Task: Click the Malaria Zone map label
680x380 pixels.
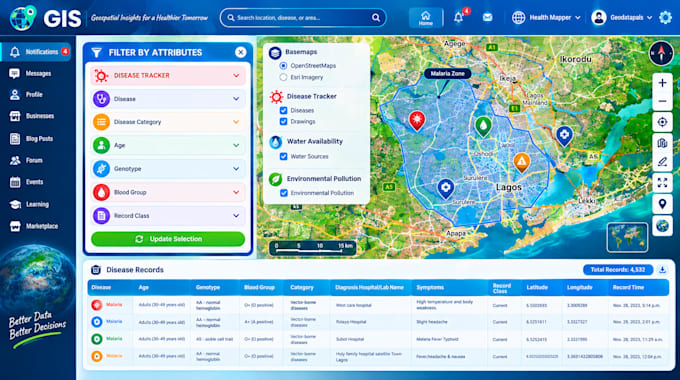Action: pos(447,74)
